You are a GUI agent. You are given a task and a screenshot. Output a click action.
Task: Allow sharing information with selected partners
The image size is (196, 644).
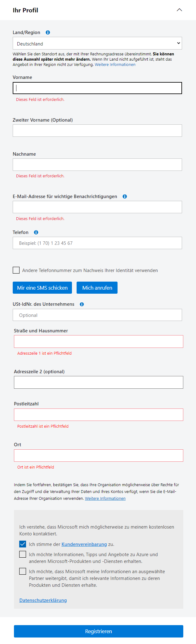click(x=23, y=571)
